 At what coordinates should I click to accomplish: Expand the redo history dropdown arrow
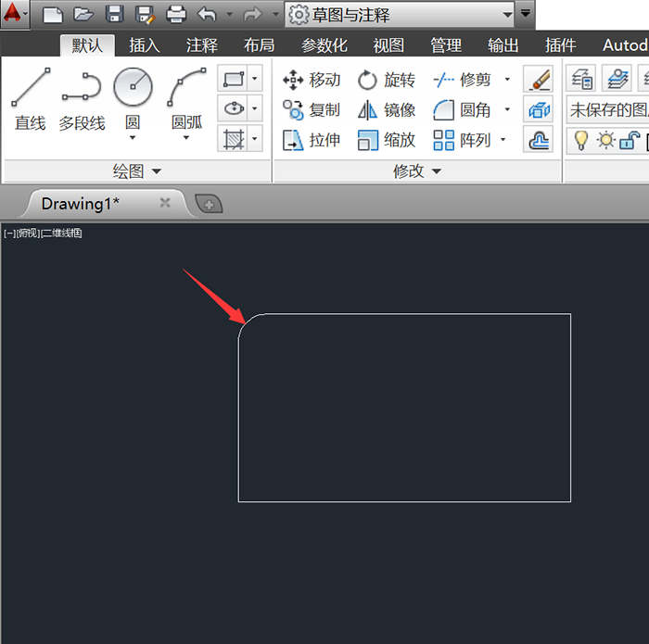pos(275,15)
